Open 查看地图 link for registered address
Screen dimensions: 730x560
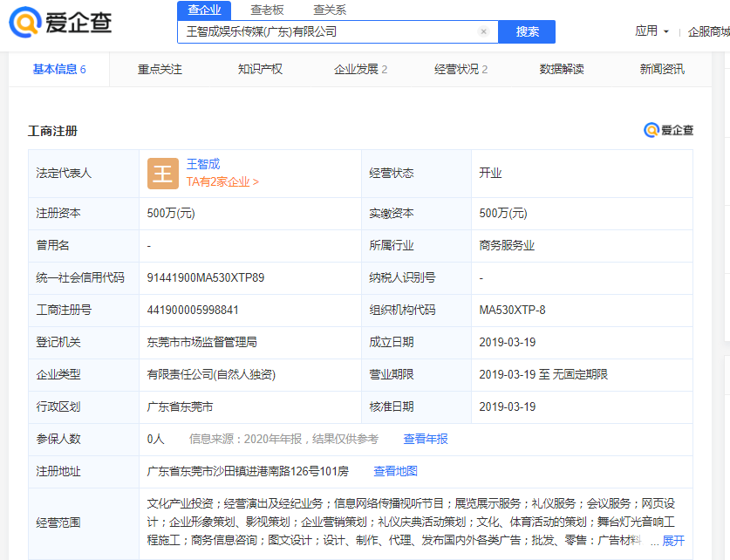point(395,471)
